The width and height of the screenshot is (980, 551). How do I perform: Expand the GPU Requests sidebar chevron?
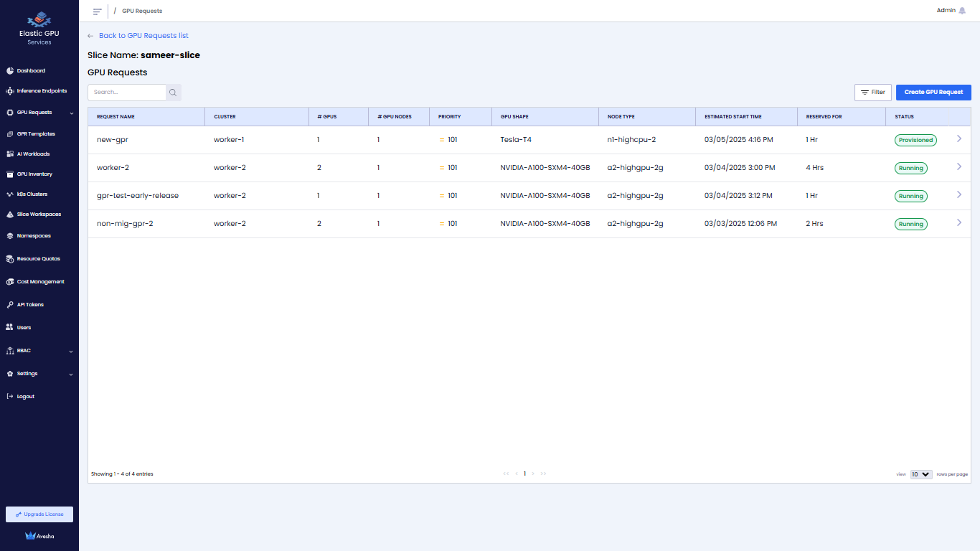pyautogui.click(x=71, y=113)
